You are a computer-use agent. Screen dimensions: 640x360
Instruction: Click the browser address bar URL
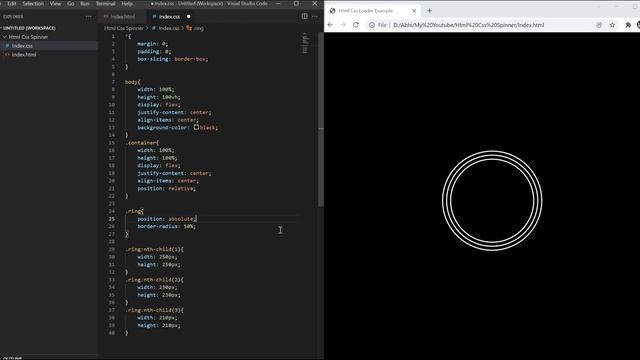(x=469, y=25)
